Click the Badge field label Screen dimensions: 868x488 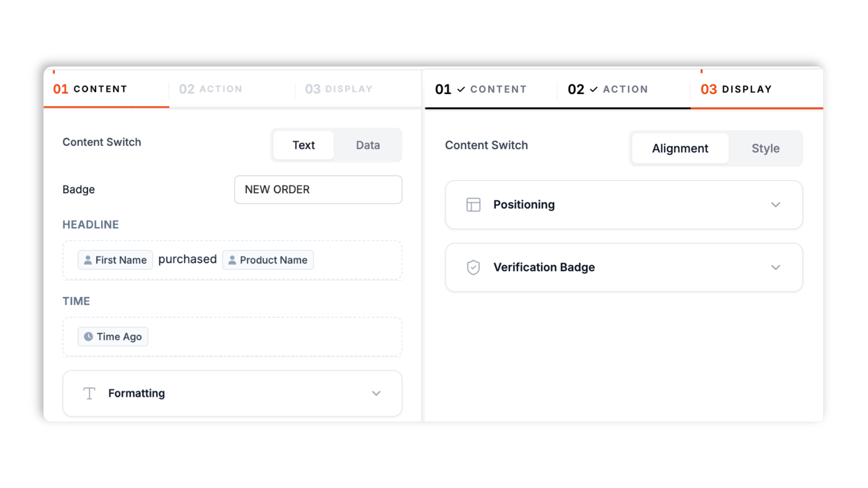[79, 189]
